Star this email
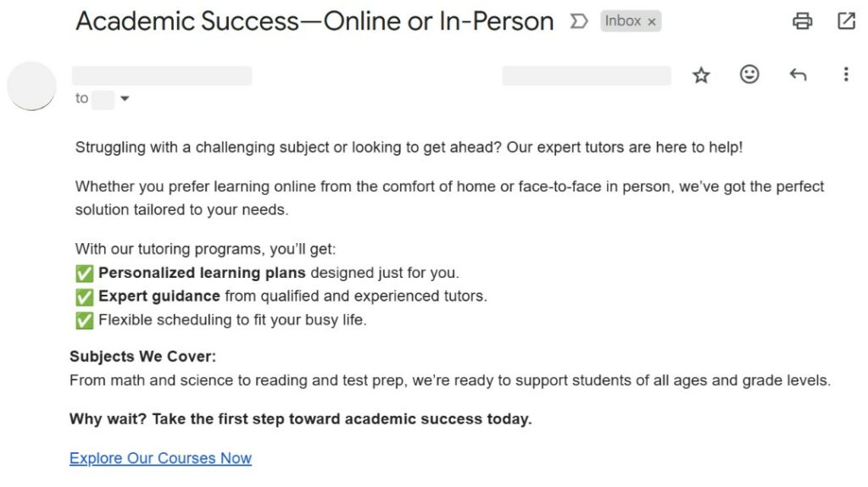Viewport: 868px width, 487px height. pyautogui.click(x=701, y=75)
